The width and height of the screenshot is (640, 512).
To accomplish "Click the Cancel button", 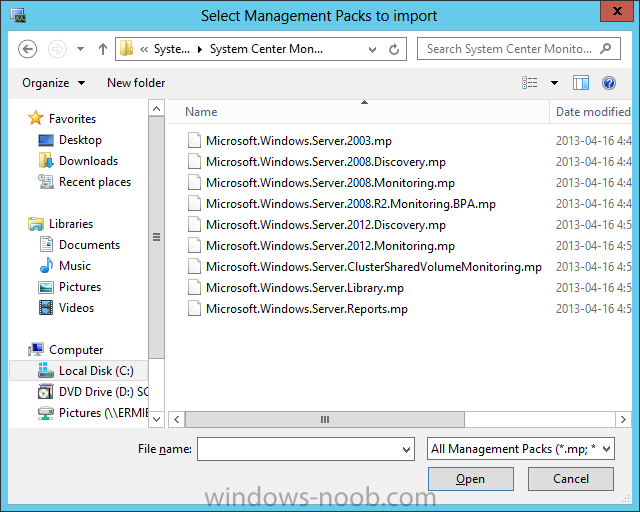I will pos(571,479).
